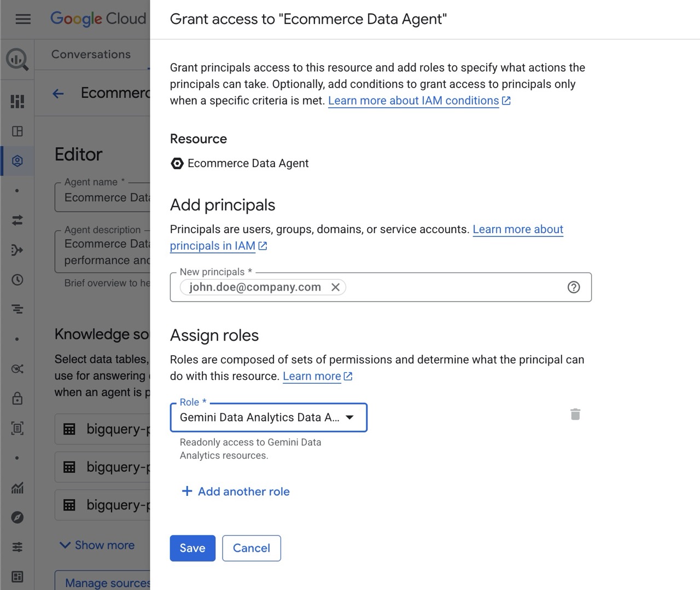Screen dimensions: 700x590
Task: Click Save to grant access
Action: click(x=192, y=548)
